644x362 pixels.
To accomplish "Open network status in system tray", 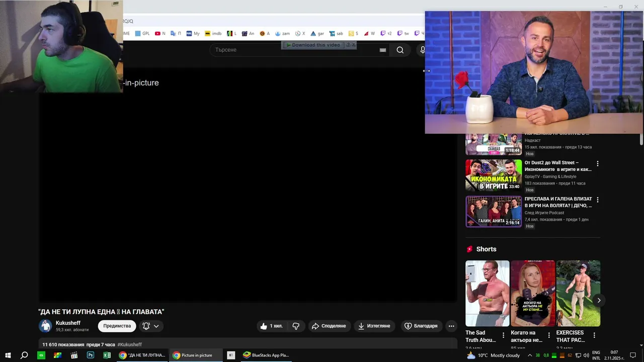I will [x=578, y=355].
